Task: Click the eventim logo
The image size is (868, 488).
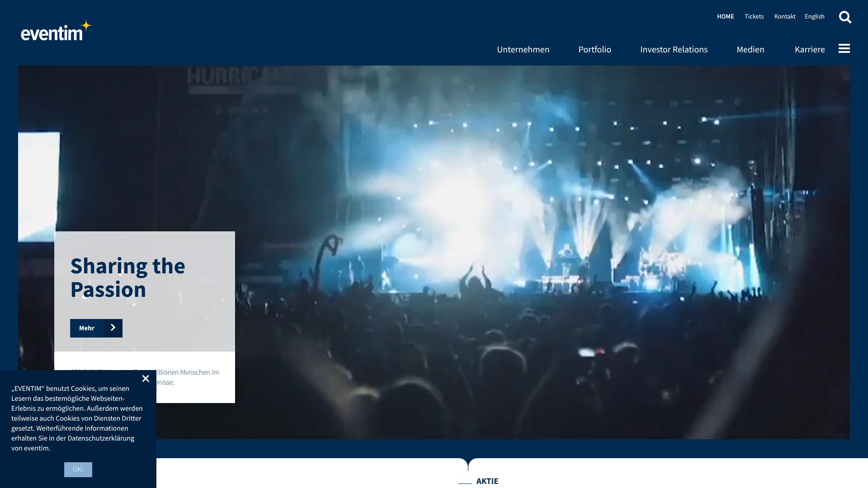Action: click(56, 31)
